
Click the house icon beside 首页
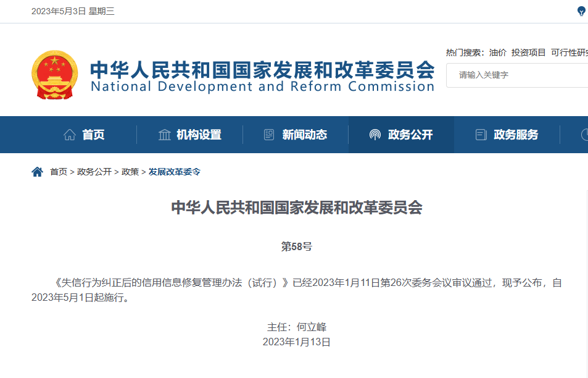pos(70,134)
